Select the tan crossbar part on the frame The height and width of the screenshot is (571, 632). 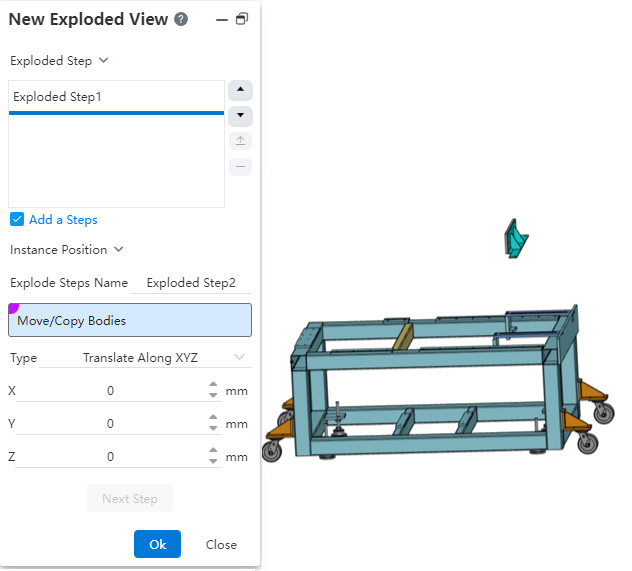click(403, 336)
